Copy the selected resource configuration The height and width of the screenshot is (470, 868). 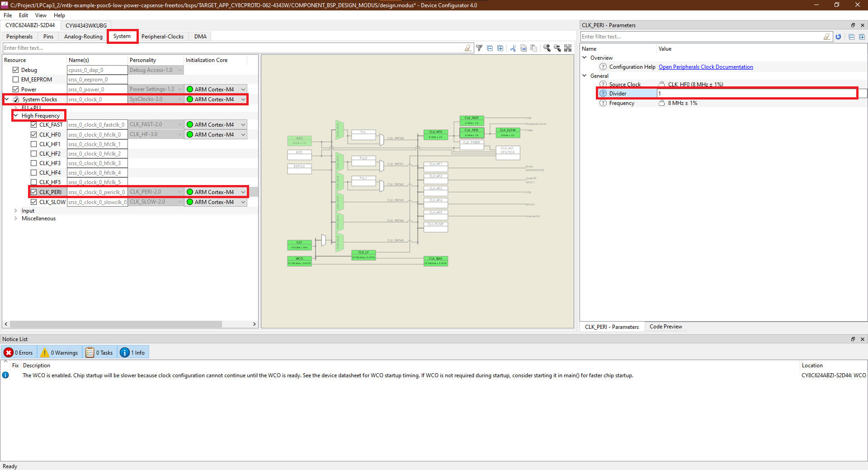524,48
